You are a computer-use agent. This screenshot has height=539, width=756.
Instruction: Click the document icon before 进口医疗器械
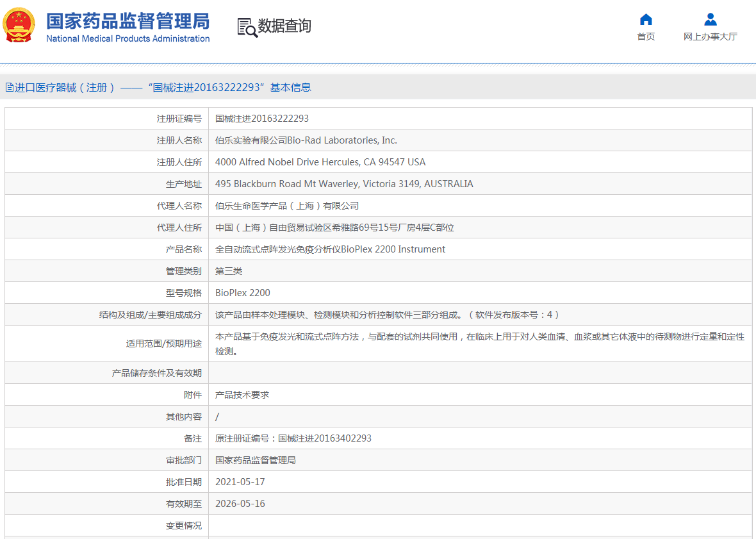click(9, 87)
